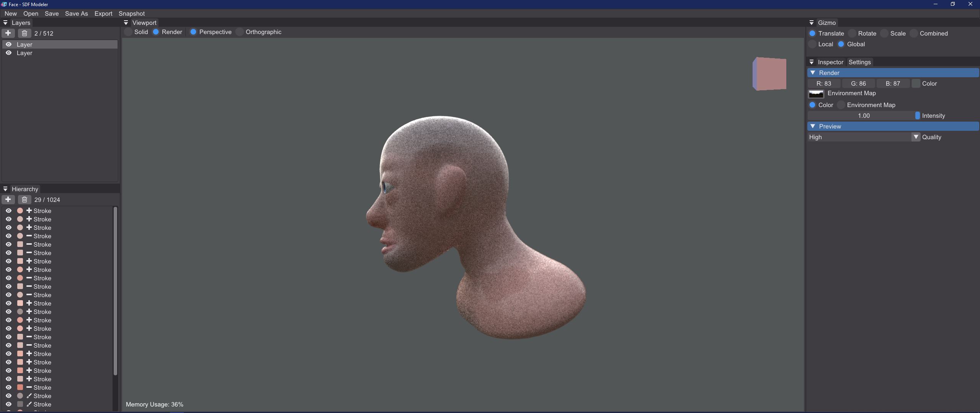Add a new stroke in Hierarchy panel

8,200
